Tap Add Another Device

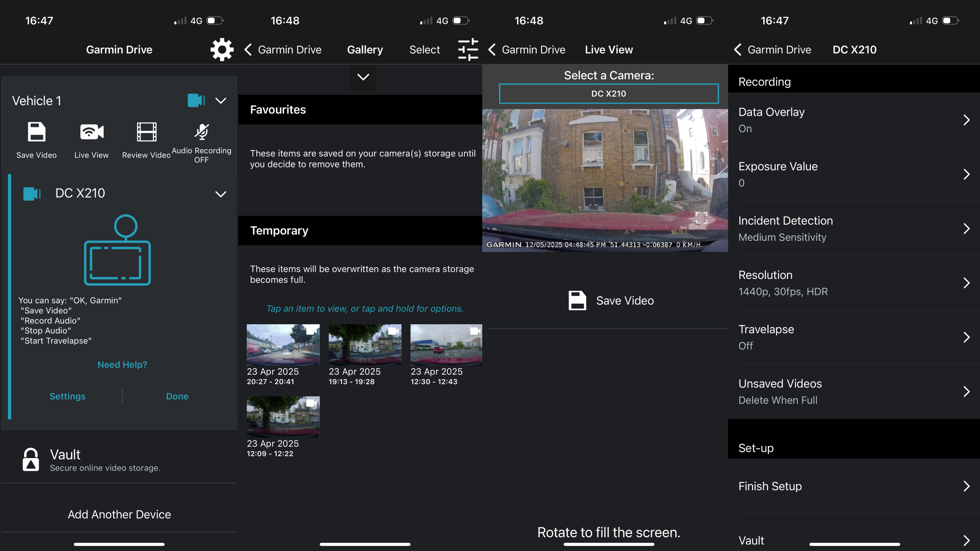(x=119, y=514)
